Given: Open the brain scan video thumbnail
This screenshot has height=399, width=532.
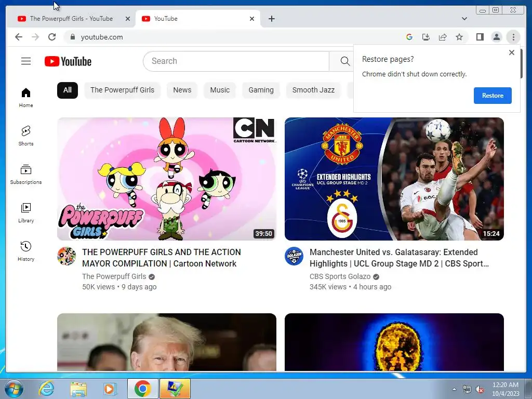Looking at the screenshot, I should [394, 342].
